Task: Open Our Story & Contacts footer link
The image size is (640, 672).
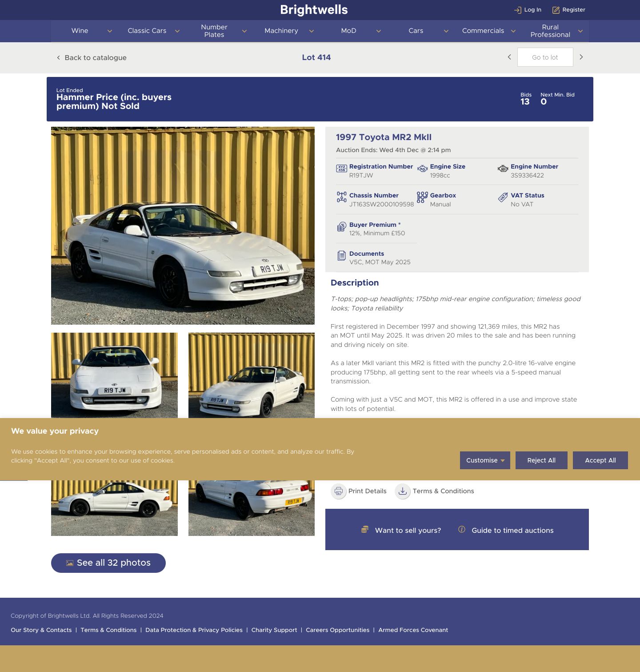Action: point(41,630)
